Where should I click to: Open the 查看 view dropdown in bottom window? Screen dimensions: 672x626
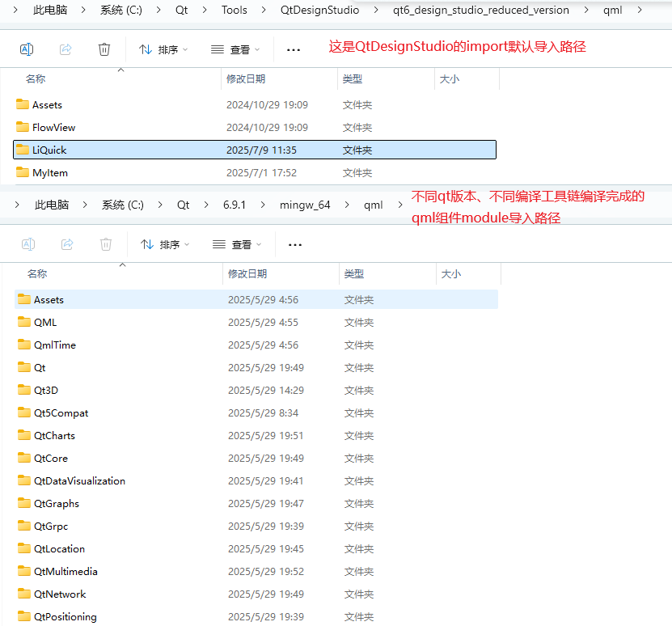click(x=237, y=244)
